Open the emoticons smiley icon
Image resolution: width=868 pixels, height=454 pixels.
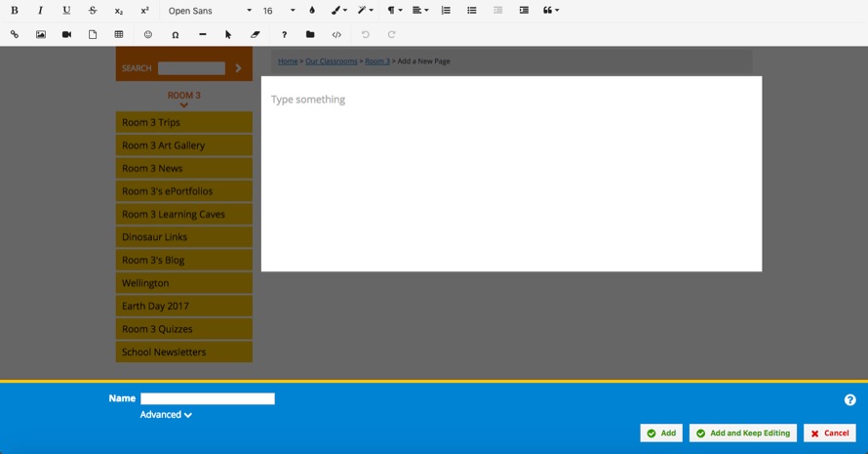click(x=148, y=34)
